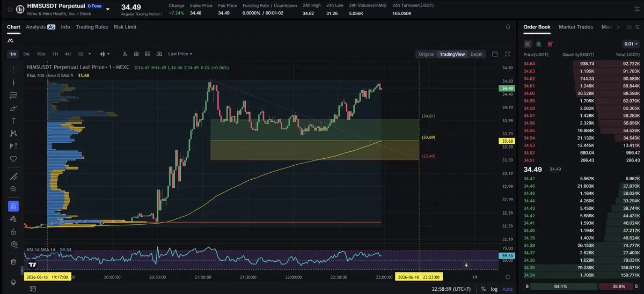Toggle log scale at chart bottom
Viewport: 644px width, 294px height.
494,289
